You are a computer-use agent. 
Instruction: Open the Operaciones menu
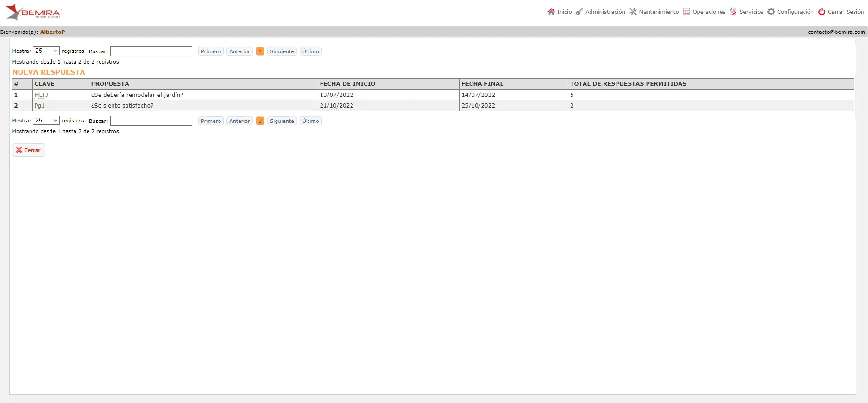[709, 12]
